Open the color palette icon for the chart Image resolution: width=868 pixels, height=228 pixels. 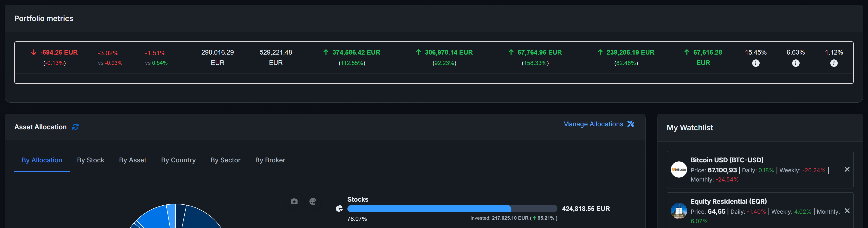313,201
